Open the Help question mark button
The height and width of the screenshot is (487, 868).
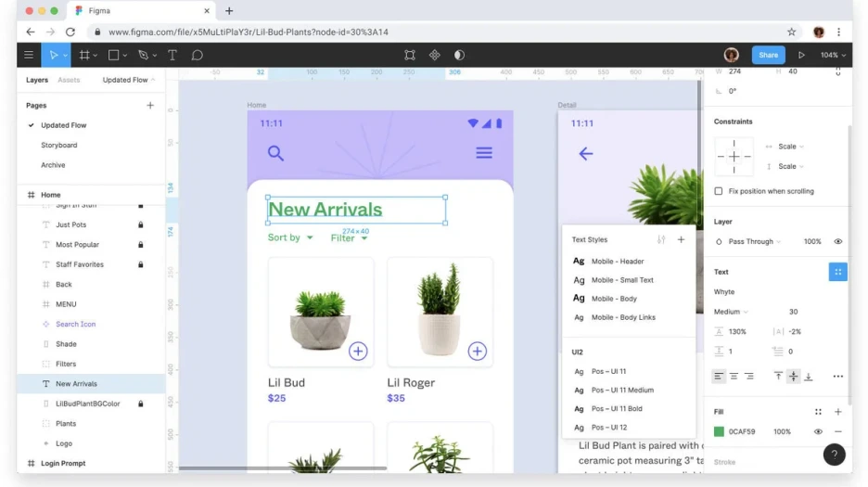[x=835, y=455]
